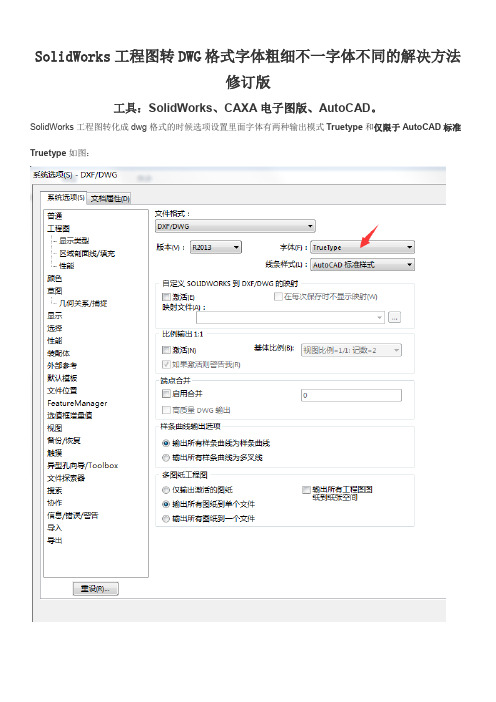This screenshot has height=702, width=496.
Task: Click the browse button beside the mapping file field
Action: (x=394, y=317)
